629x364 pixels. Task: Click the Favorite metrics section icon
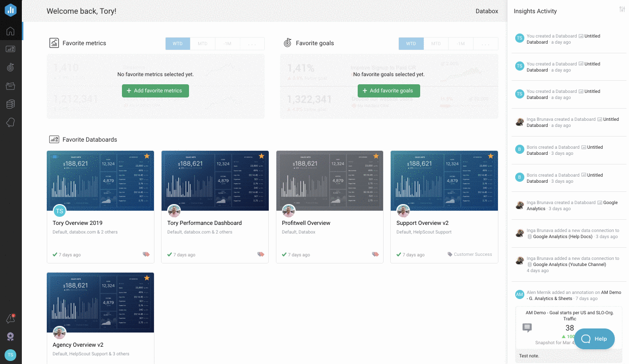[54, 43]
